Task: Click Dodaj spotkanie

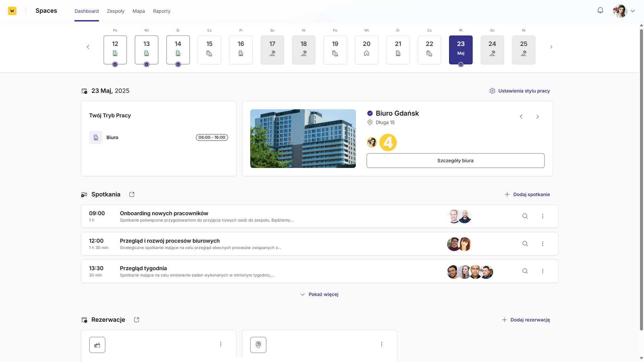Action: pos(527,194)
